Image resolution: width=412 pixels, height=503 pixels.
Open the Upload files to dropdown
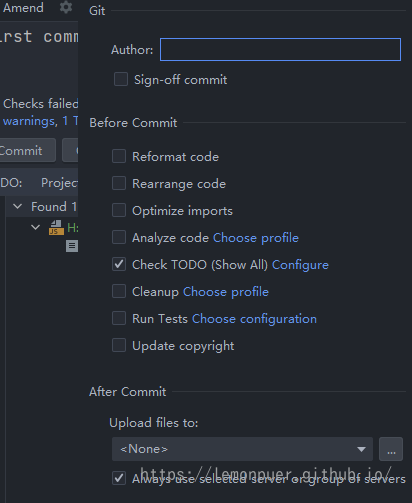pos(242,449)
